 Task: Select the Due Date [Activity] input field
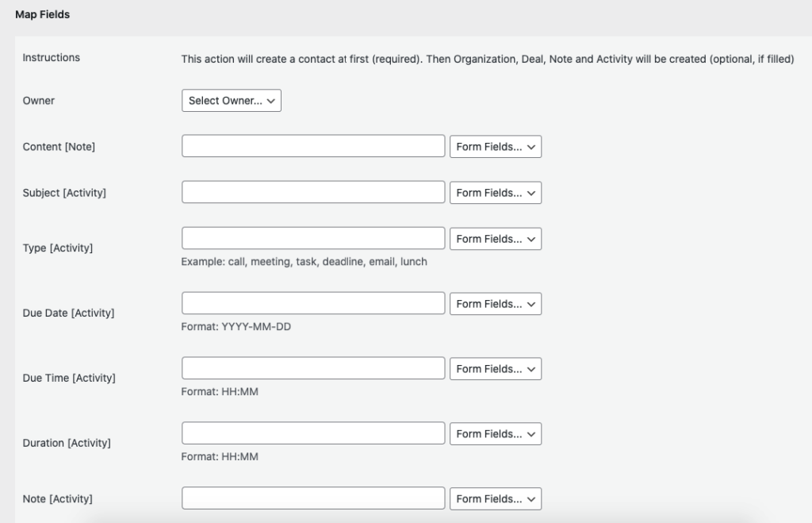312,303
